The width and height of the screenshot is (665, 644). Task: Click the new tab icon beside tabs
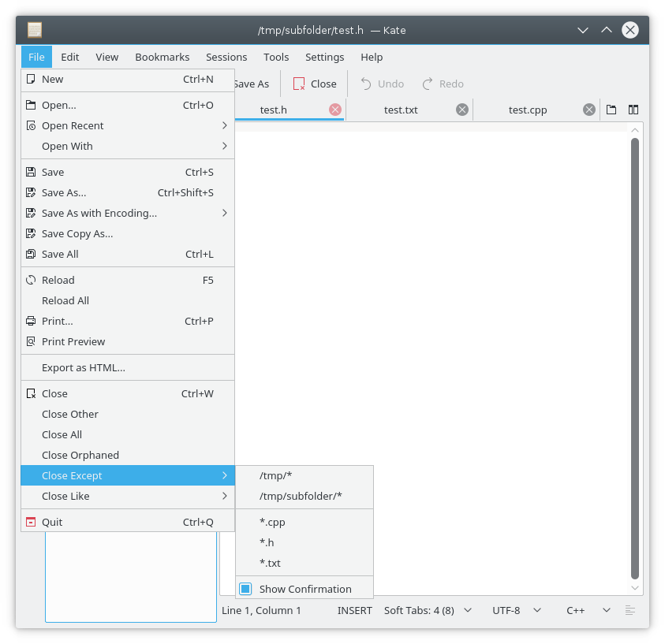(x=611, y=110)
